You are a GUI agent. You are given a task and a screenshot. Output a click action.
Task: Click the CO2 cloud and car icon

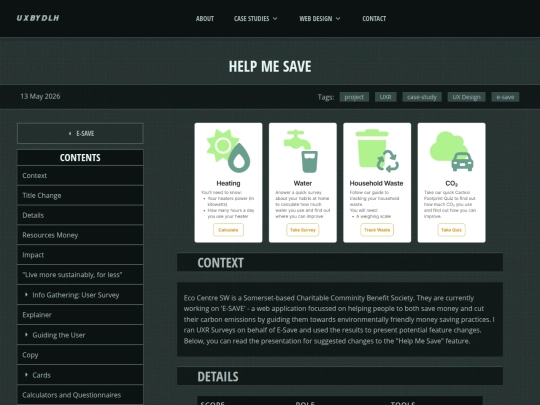pyautogui.click(x=451, y=151)
